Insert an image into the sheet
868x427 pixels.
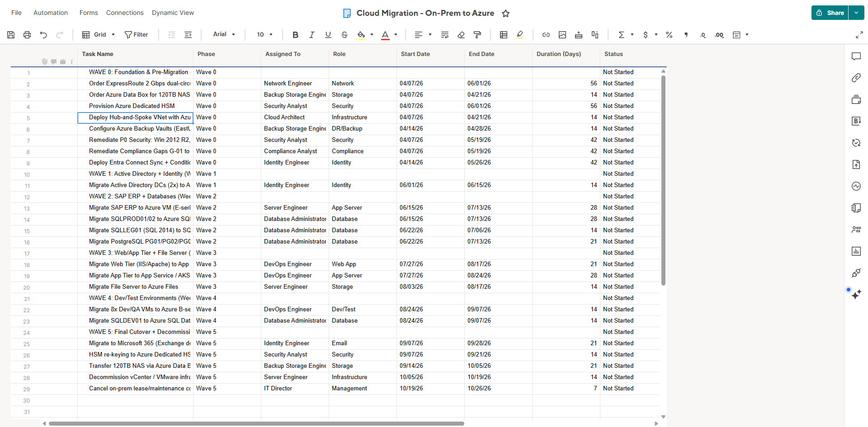[x=563, y=34]
